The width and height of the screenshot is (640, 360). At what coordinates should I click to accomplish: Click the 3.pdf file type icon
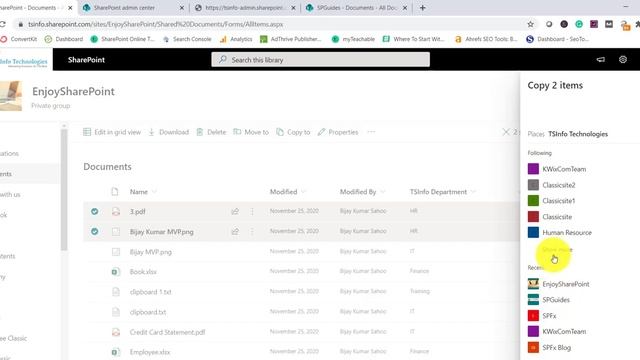[x=116, y=211]
